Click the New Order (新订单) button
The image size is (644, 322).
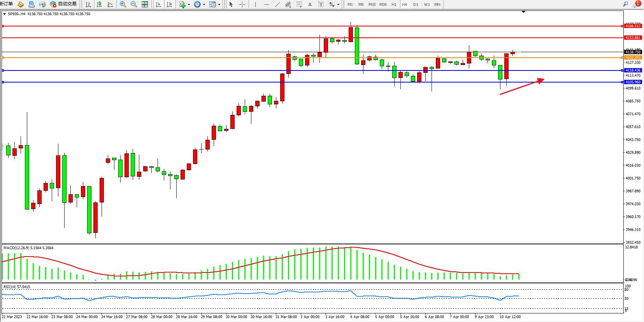tap(7, 4)
